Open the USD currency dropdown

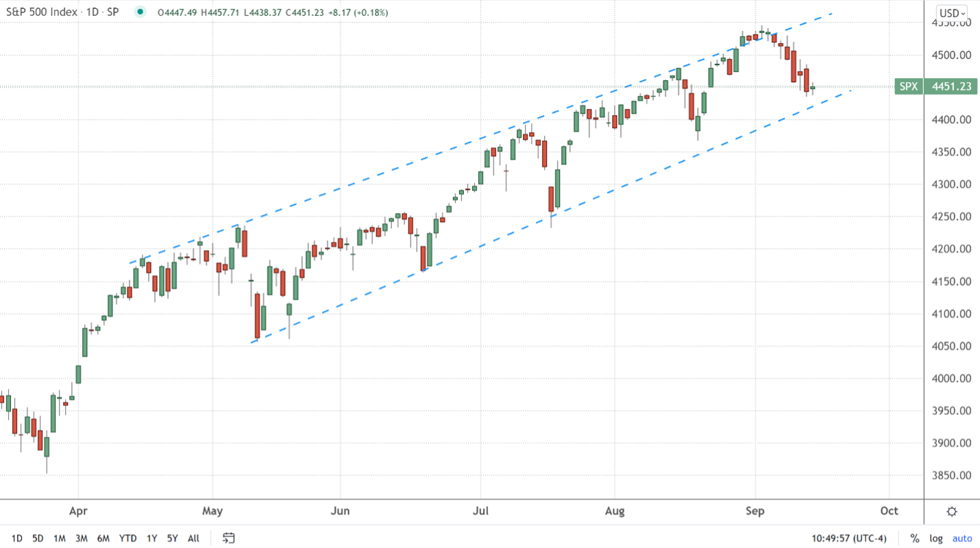pos(953,13)
